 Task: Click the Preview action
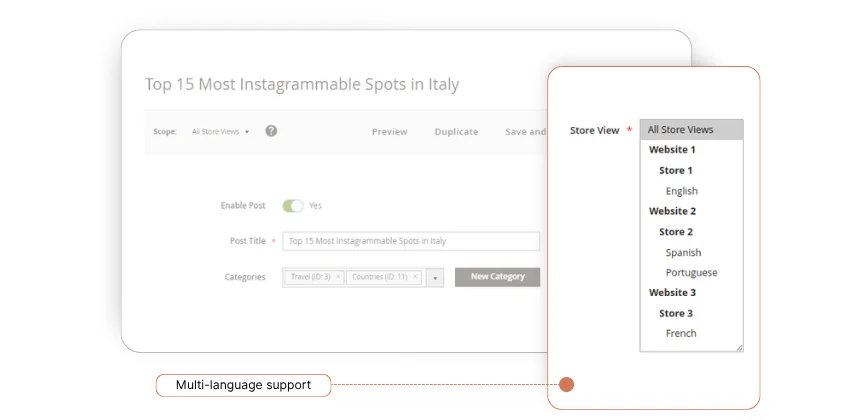[x=389, y=132]
